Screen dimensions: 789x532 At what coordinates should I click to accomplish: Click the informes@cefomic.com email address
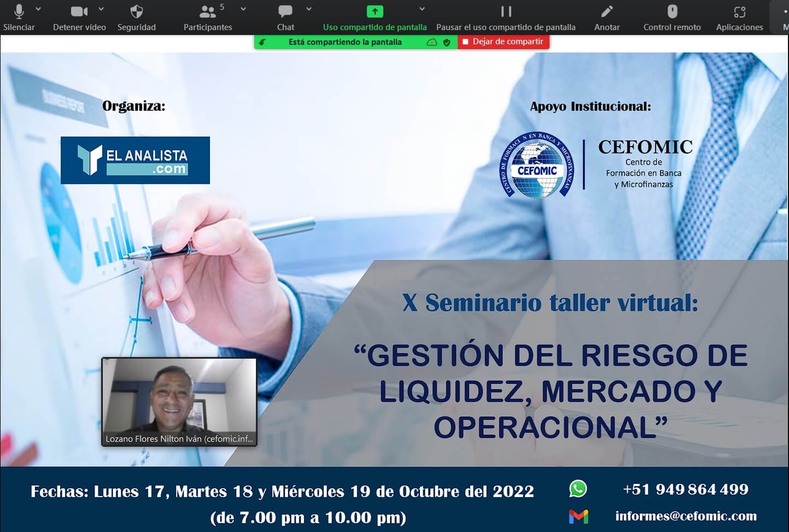click(x=686, y=516)
